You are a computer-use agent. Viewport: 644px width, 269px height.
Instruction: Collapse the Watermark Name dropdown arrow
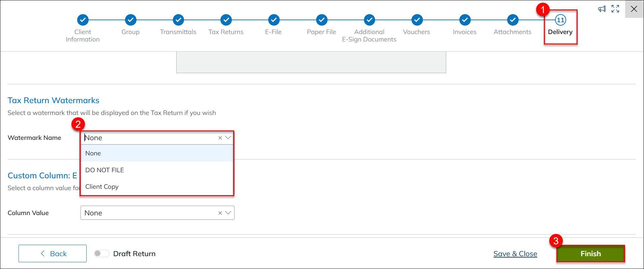click(x=228, y=138)
